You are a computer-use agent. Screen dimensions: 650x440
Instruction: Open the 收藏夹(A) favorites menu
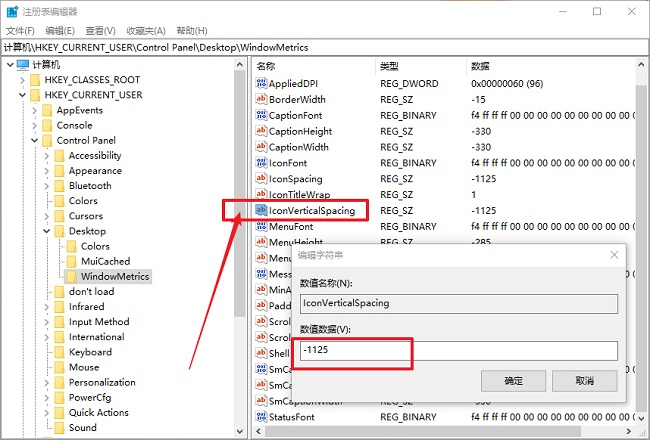click(146, 31)
